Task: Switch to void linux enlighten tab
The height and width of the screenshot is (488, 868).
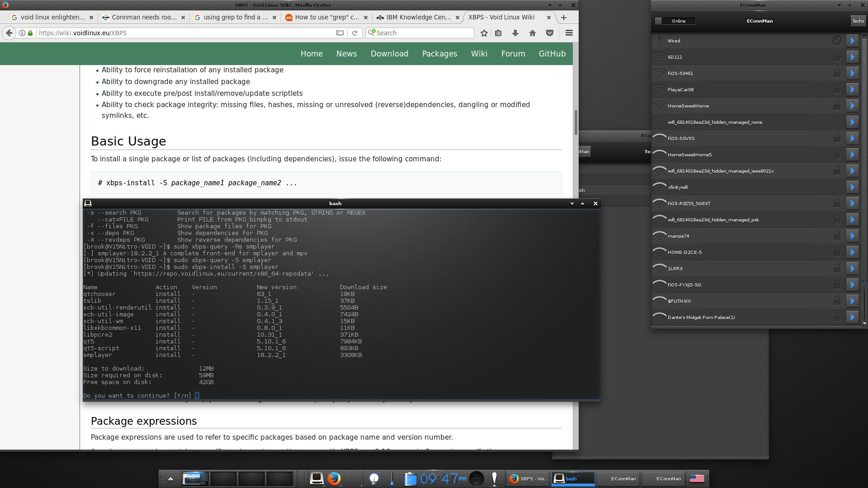Action: pyautogui.click(x=52, y=17)
